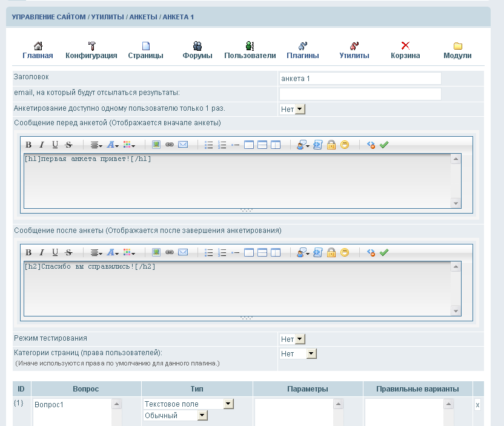Open text alignment dropdown in after-survey editor

[96, 252]
